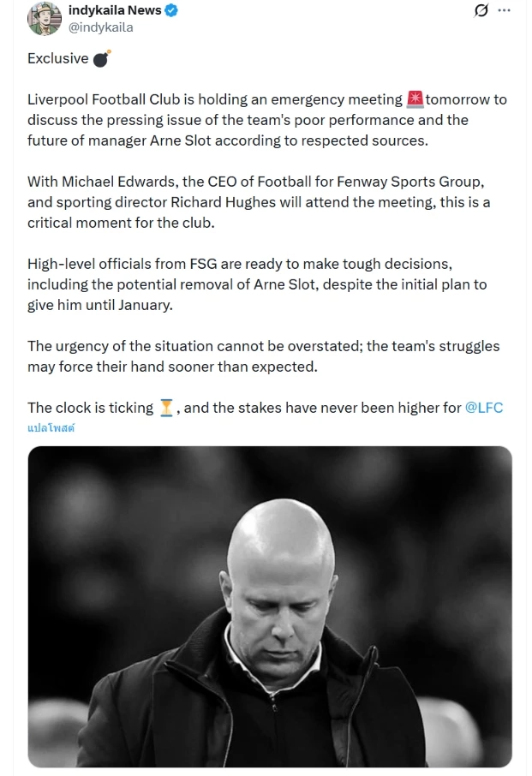Click the word Exclusive in the post

(x=57, y=59)
